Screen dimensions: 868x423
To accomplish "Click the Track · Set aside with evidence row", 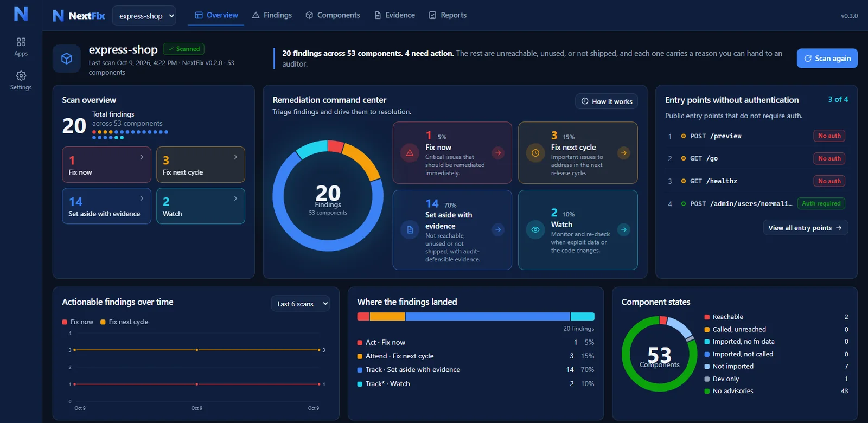I will (476, 370).
